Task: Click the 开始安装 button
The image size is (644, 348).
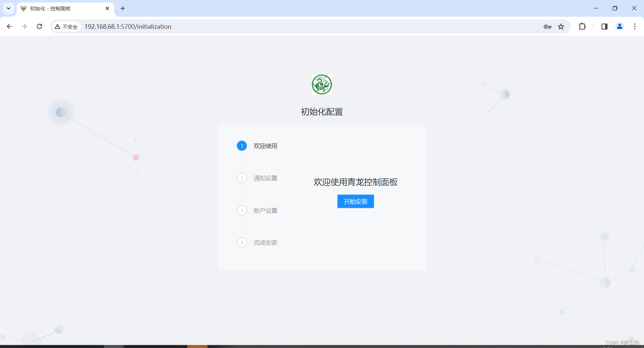Action: pos(356,201)
